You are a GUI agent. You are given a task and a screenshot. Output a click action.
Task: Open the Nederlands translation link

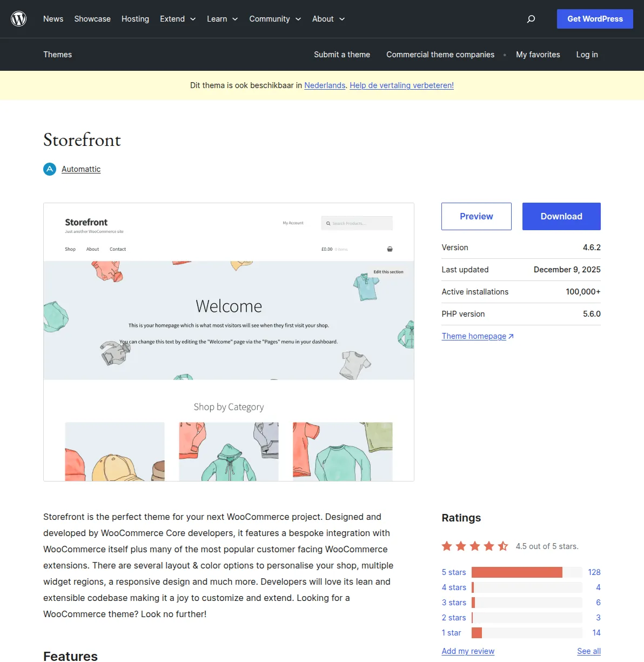[x=325, y=85]
